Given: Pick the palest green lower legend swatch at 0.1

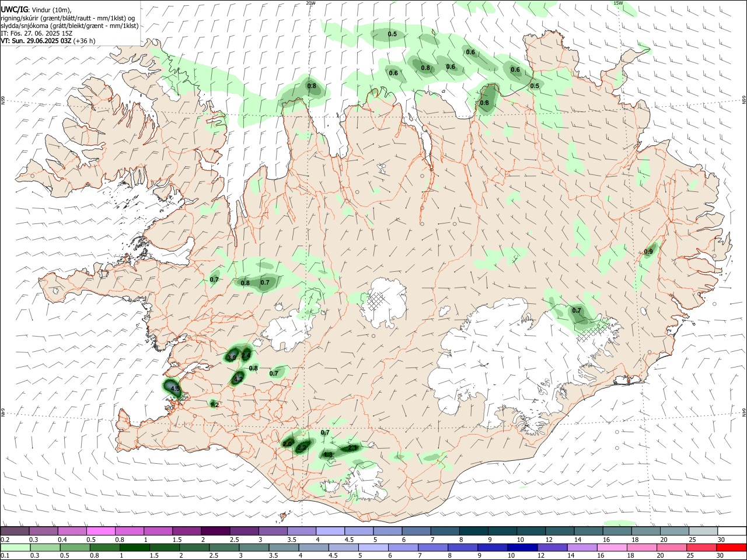Looking at the screenshot, I should [x=15, y=548].
